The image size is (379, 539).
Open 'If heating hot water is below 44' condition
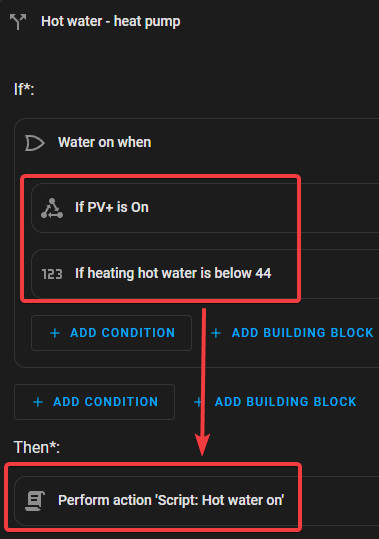205,274
